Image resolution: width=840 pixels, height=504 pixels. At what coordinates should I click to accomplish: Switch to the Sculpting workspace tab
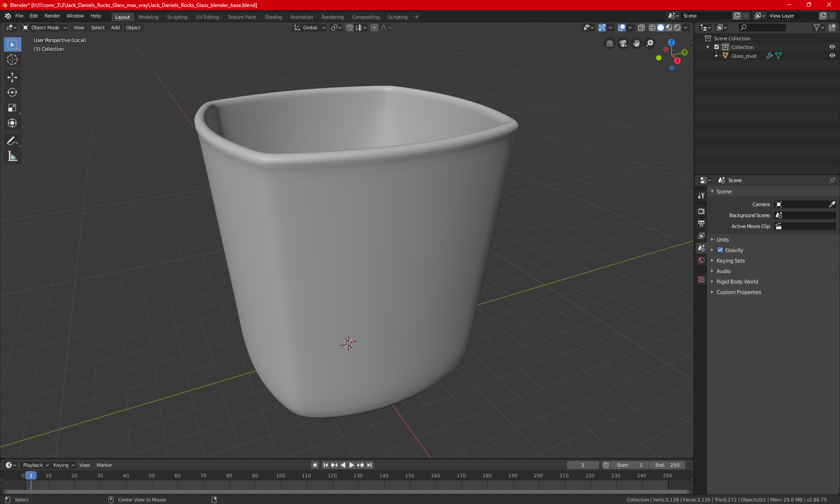[x=177, y=17]
